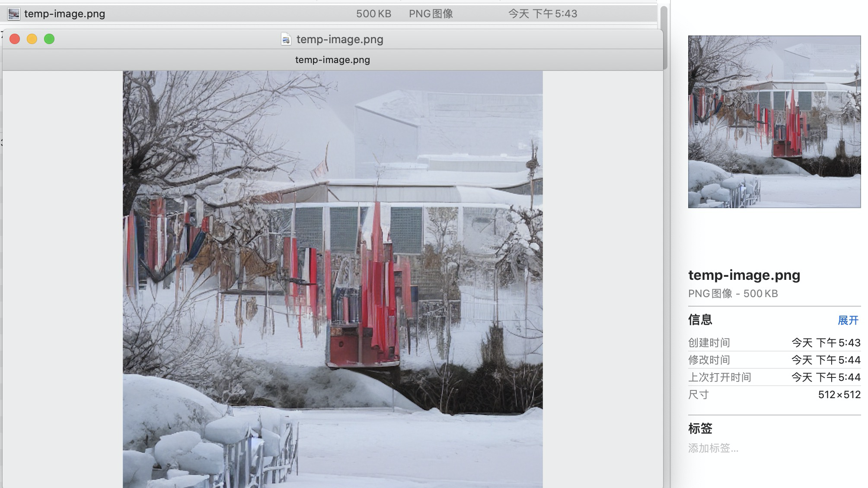Maximize Preview window with green button
The height and width of the screenshot is (488, 868).
pos(49,39)
